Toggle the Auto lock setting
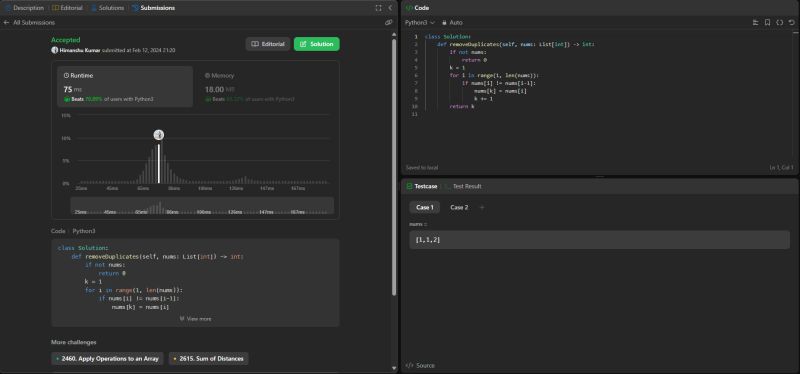This screenshot has width=800, height=374. 453,22
